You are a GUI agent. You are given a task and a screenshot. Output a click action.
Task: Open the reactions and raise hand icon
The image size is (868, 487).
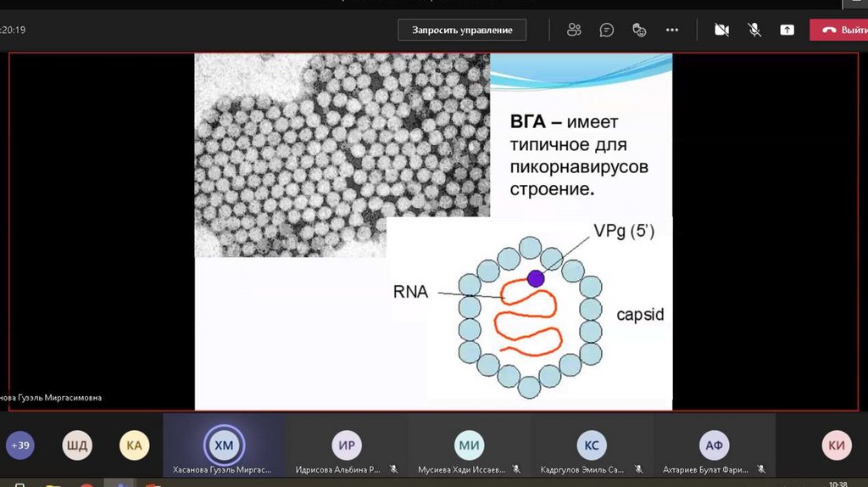click(x=639, y=30)
